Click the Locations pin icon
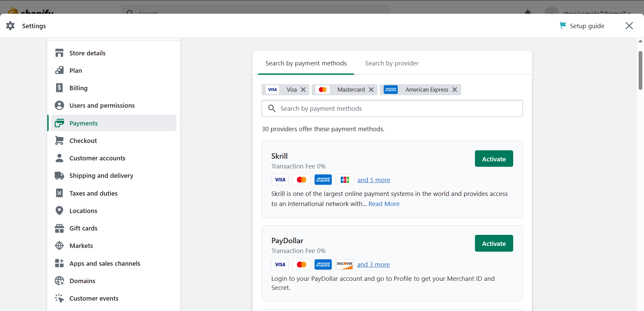644x311 pixels. 59,211
